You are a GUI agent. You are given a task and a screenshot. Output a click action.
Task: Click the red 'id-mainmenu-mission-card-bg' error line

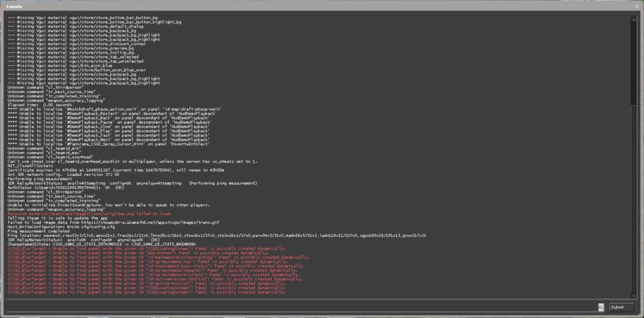(x=158, y=257)
